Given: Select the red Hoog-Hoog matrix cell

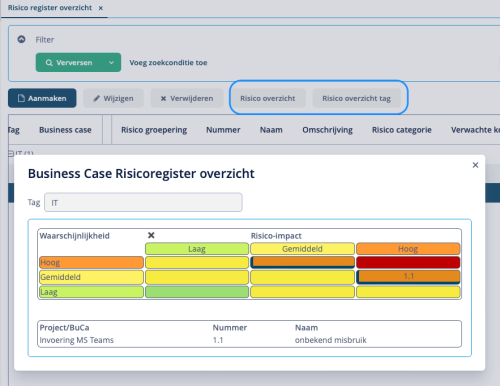Looking at the screenshot, I should [408, 262].
